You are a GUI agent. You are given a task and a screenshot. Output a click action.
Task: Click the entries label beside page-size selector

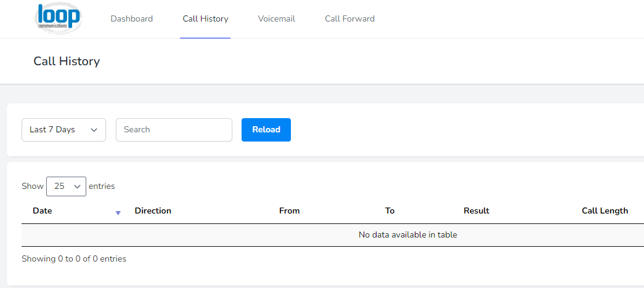point(102,186)
